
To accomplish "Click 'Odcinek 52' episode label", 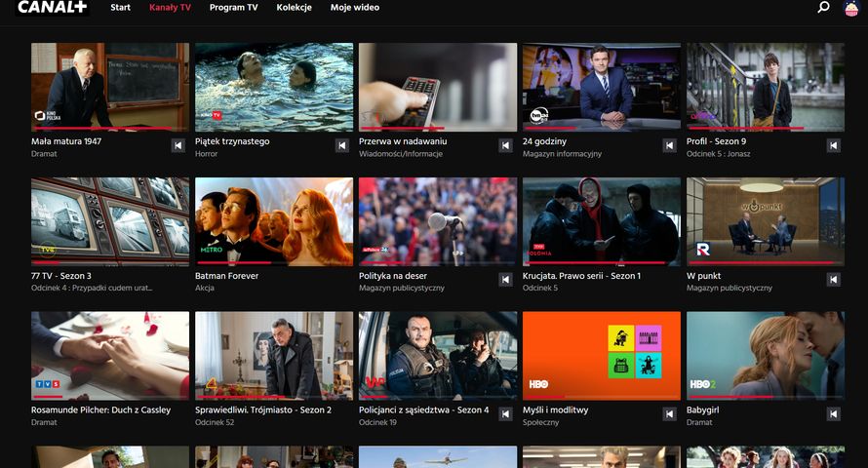I will [215, 422].
